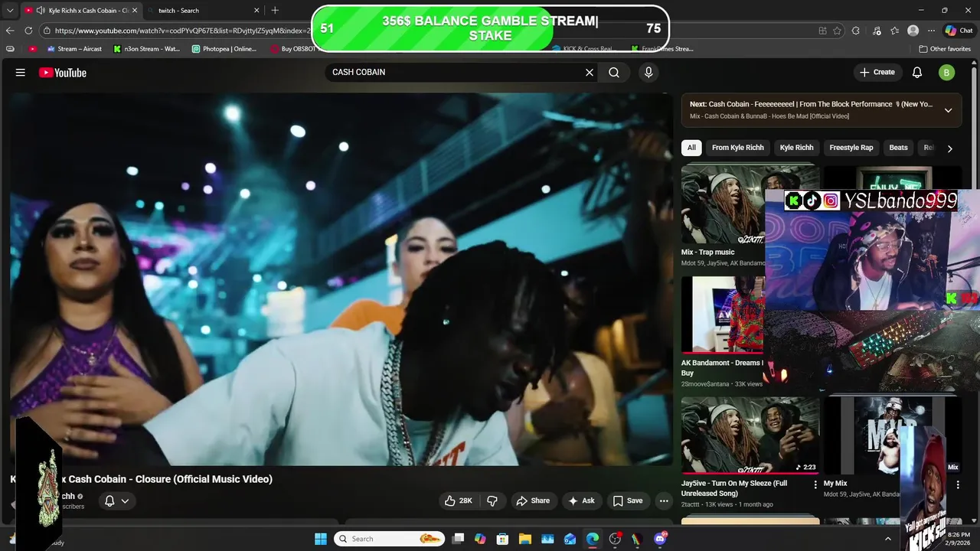
Task: Open browser profile icon
Action: tap(913, 31)
